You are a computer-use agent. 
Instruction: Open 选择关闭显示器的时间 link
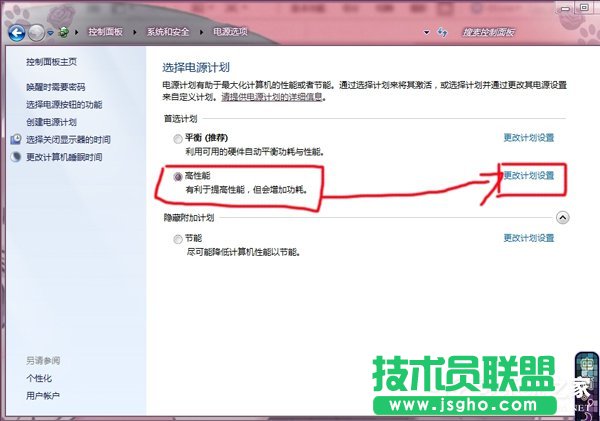coord(68,140)
